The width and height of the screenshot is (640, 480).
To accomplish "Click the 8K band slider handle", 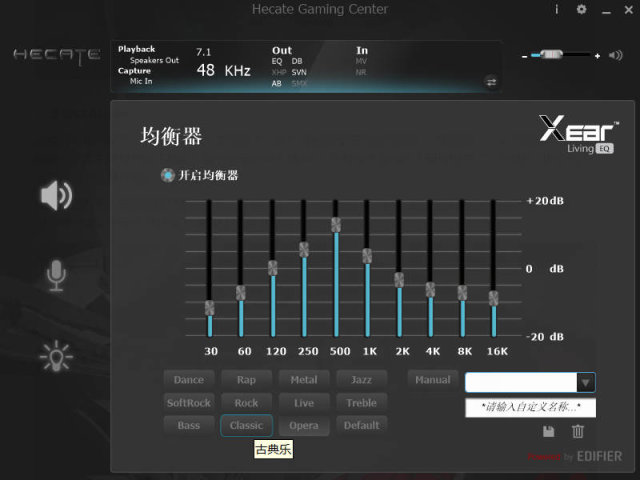I will [462, 293].
